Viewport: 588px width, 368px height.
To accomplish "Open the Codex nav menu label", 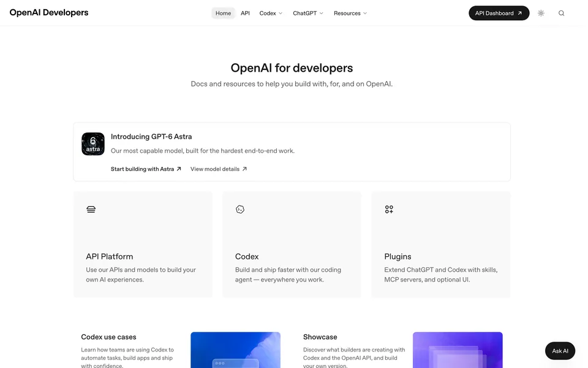I will pos(268,13).
